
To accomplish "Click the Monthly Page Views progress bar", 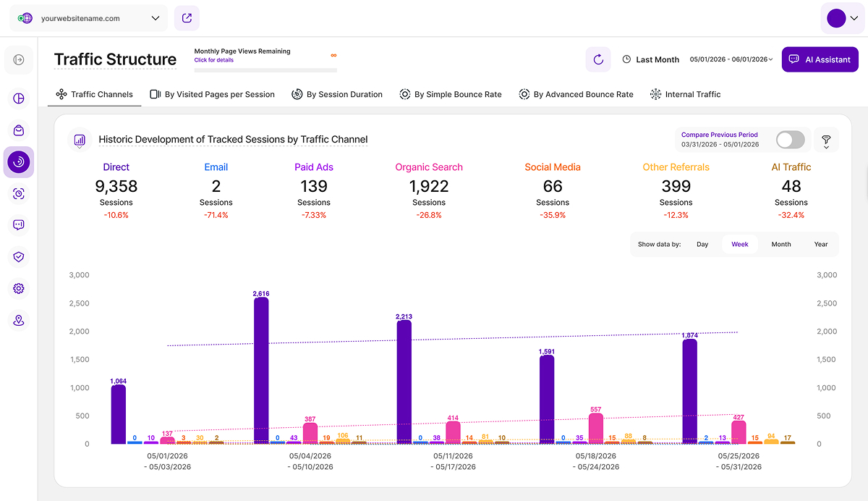I will (265, 70).
